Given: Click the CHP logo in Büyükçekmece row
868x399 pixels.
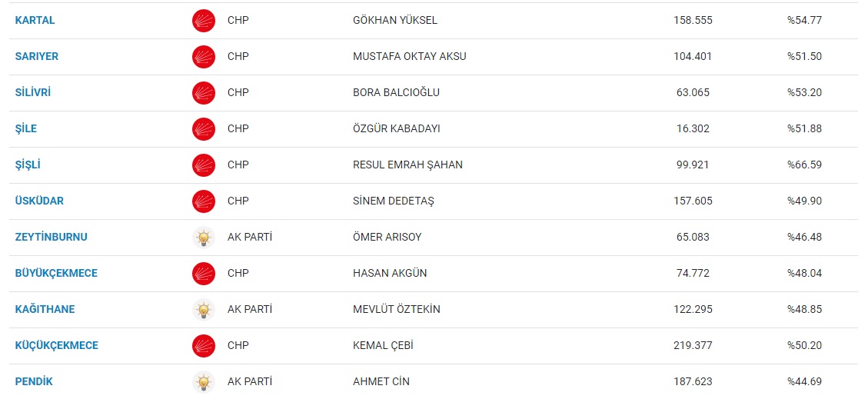Looking at the screenshot, I should 203,274.
